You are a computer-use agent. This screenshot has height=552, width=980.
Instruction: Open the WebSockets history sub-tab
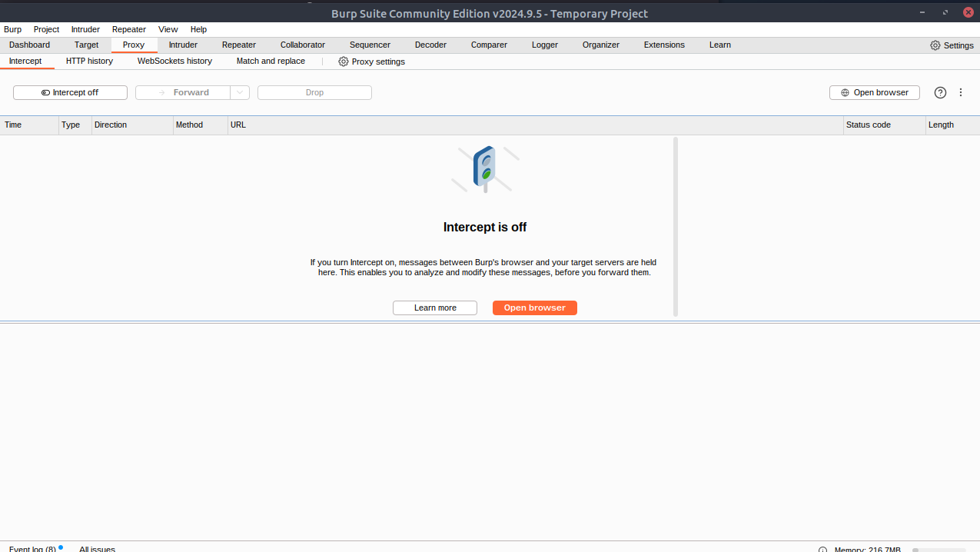(x=174, y=61)
